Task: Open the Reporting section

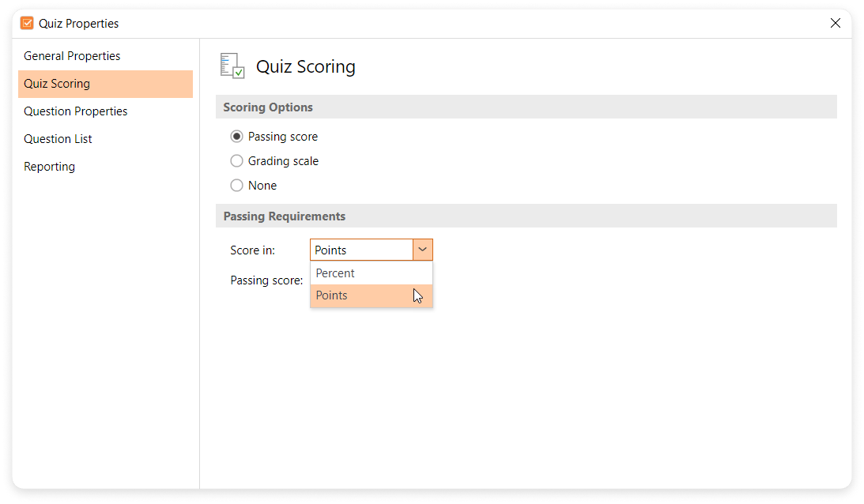Action: pos(49,167)
